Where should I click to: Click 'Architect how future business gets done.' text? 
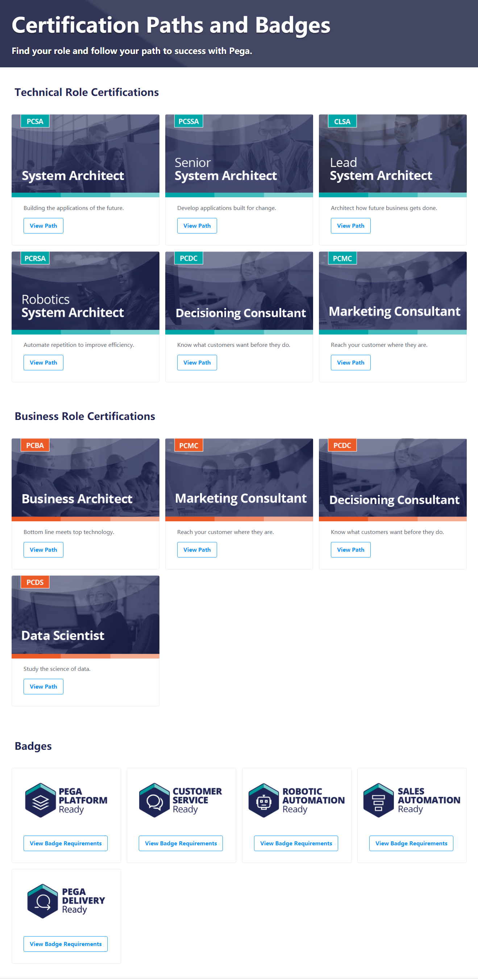point(384,208)
